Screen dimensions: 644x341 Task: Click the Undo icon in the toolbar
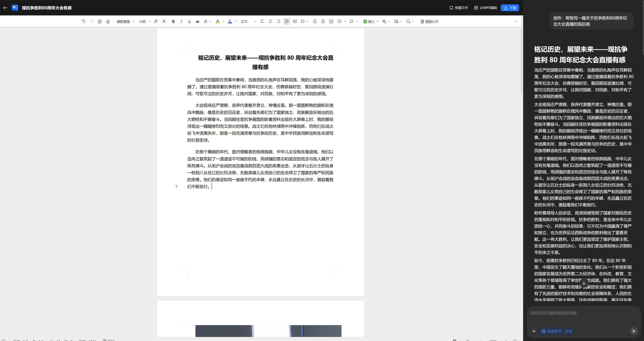pos(84,21)
